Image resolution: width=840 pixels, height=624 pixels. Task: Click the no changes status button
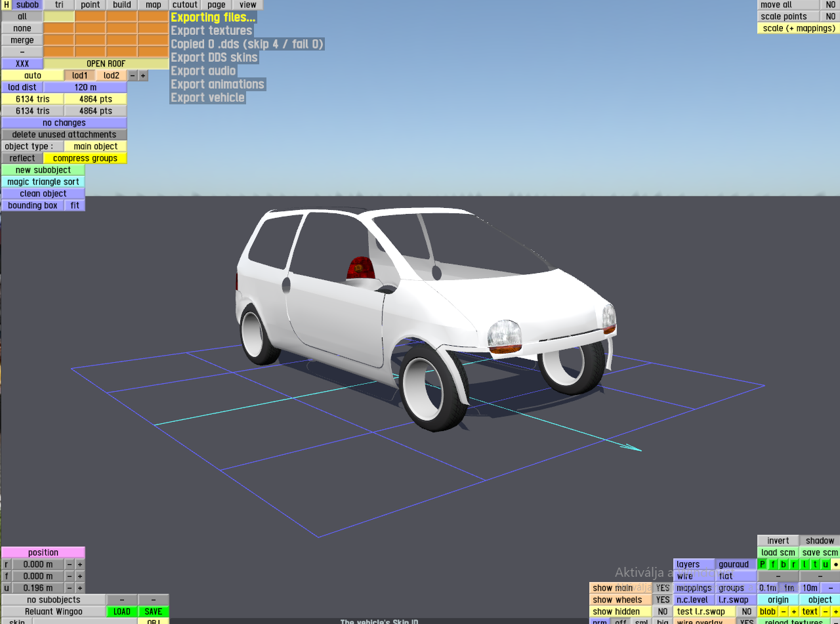point(64,123)
